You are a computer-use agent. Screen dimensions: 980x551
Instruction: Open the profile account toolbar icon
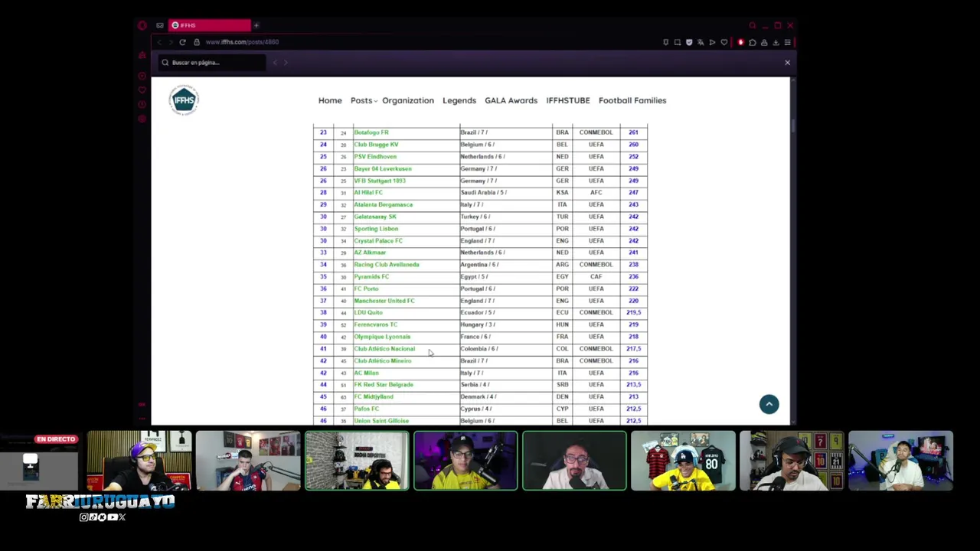(763, 42)
